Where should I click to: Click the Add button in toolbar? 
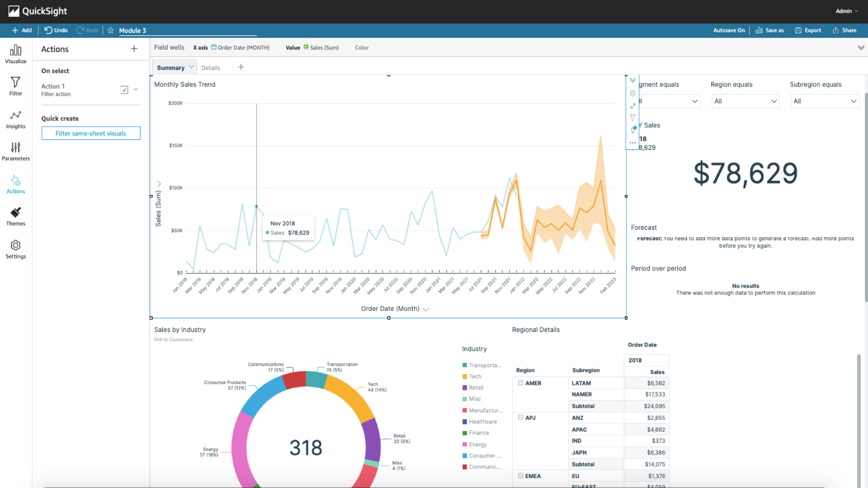22,30
